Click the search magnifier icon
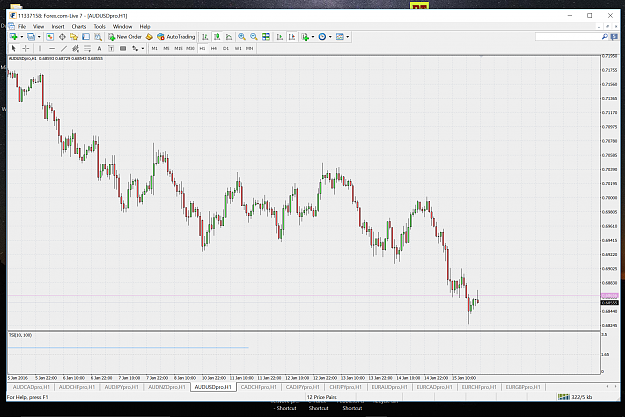Image resolution: width=625 pixels, height=417 pixels. pos(605,37)
